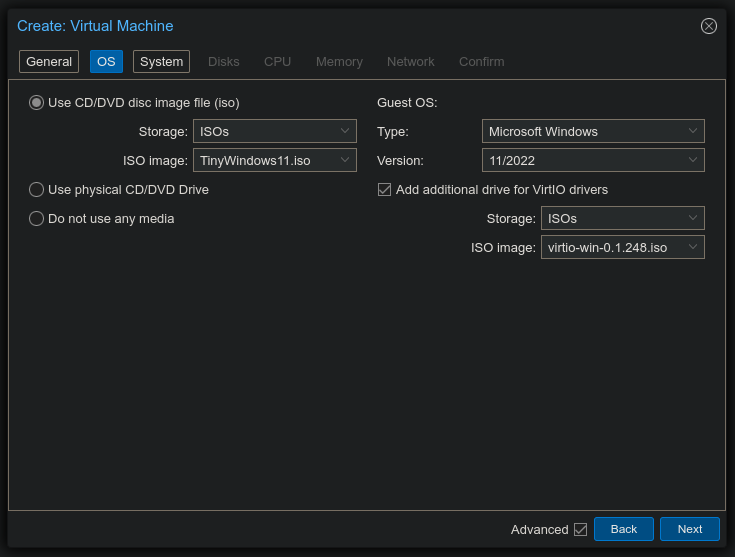Screen dimensions: 735x557
Task: Close the Create Virtual Machine dialog
Action: (x=708, y=26)
